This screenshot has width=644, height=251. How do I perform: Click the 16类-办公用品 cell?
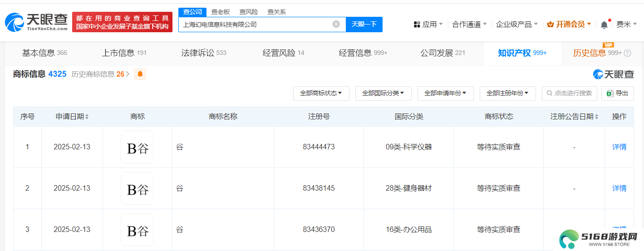tap(408, 230)
